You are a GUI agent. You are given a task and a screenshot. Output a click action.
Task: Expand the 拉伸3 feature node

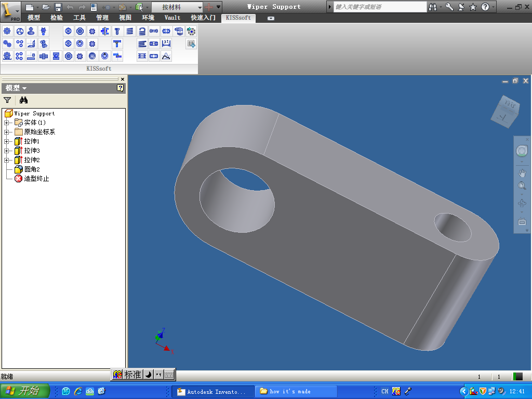point(6,151)
